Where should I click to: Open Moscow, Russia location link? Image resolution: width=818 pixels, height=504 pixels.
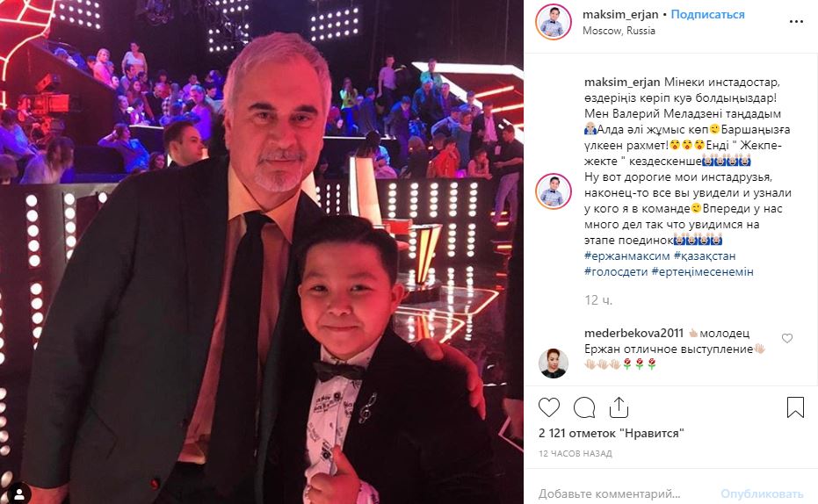[x=619, y=31]
